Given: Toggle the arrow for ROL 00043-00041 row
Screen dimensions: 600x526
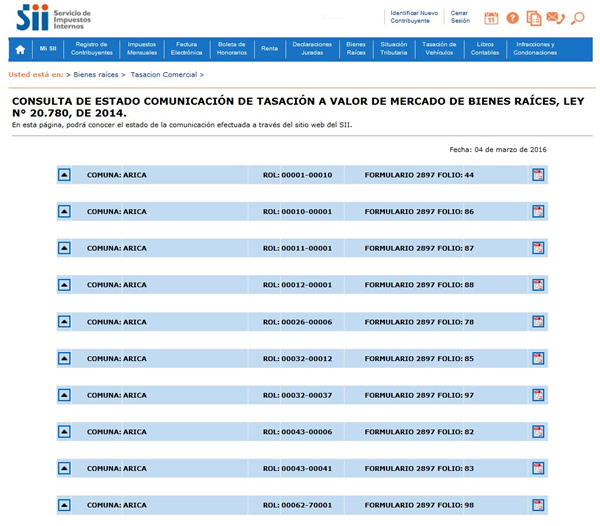Looking at the screenshot, I should [x=64, y=468].
